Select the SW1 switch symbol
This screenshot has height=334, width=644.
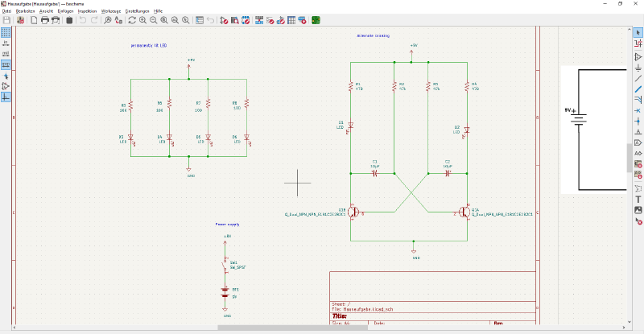[x=225, y=265]
